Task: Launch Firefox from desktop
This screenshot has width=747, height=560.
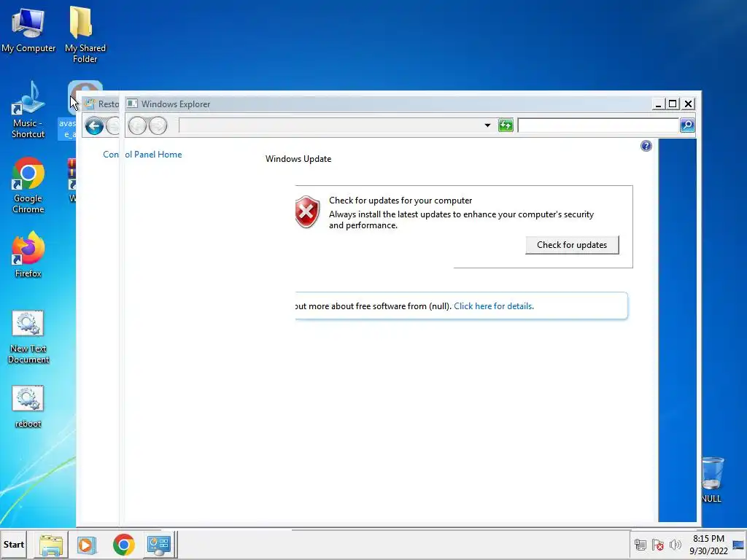Action: click(x=28, y=254)
